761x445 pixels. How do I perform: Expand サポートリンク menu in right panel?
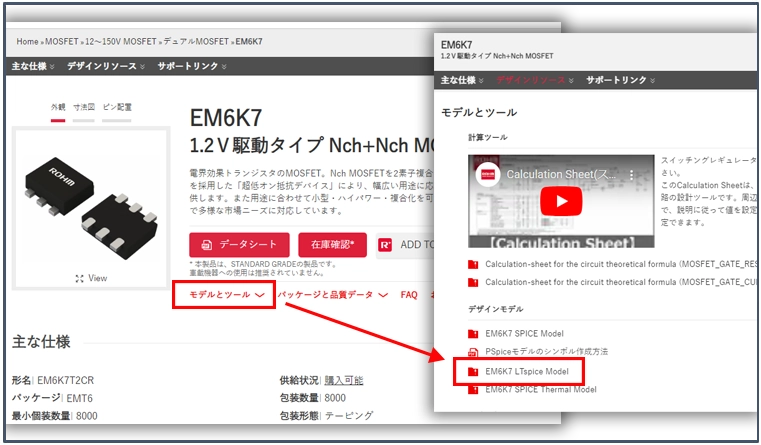pyautogui.click(x=621, y=80)
